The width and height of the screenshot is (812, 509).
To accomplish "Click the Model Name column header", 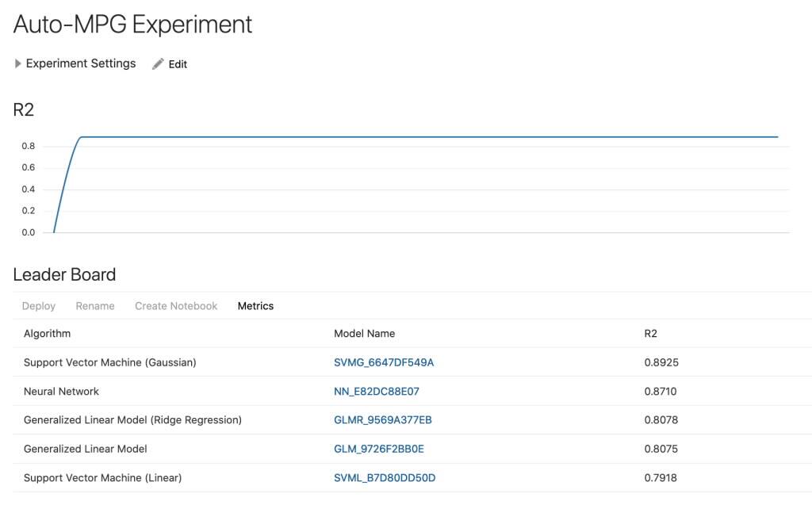I will pos(364,334).
